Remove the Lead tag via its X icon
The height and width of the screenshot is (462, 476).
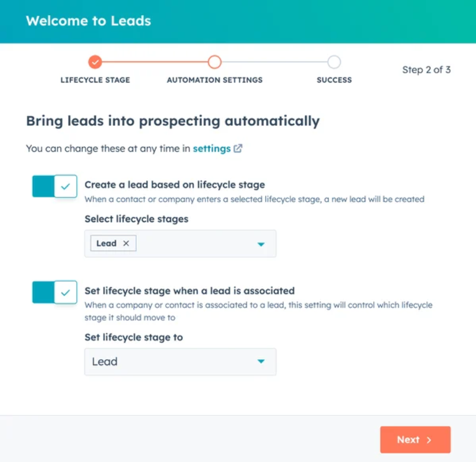tap(126, 243)
